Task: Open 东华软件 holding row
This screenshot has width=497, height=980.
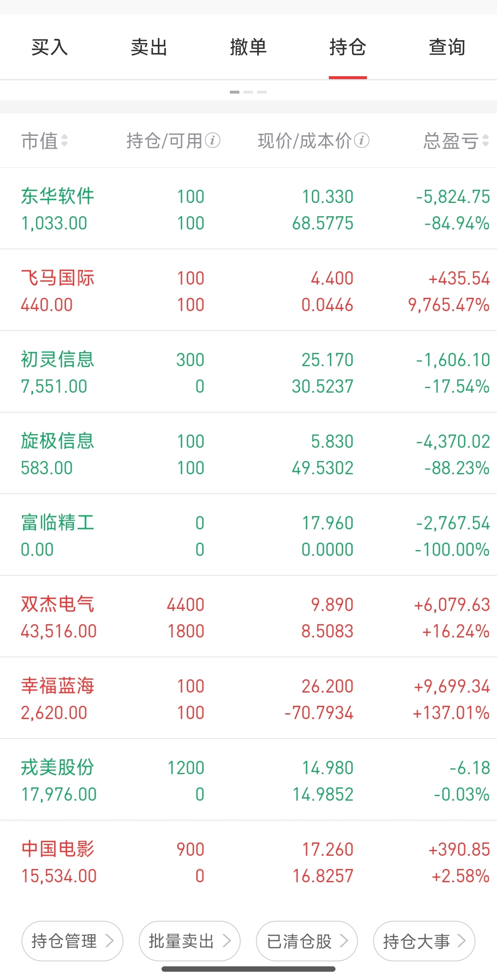Action: (248, 209)
